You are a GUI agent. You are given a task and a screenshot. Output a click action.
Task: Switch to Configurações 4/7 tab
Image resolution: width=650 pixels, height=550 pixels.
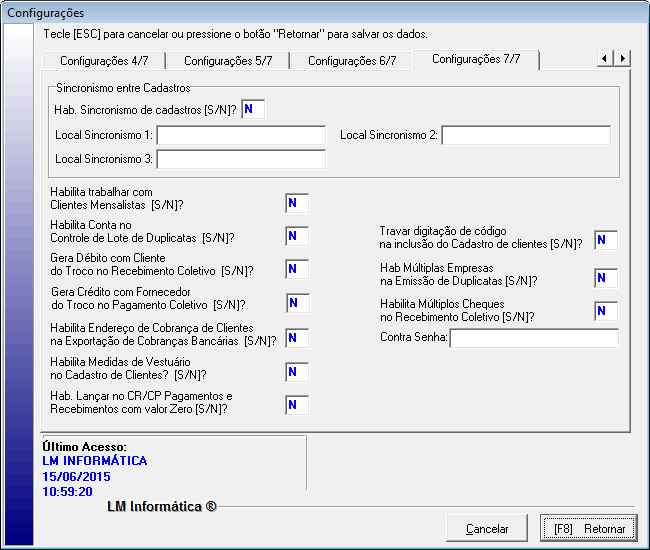pos(103,61)
